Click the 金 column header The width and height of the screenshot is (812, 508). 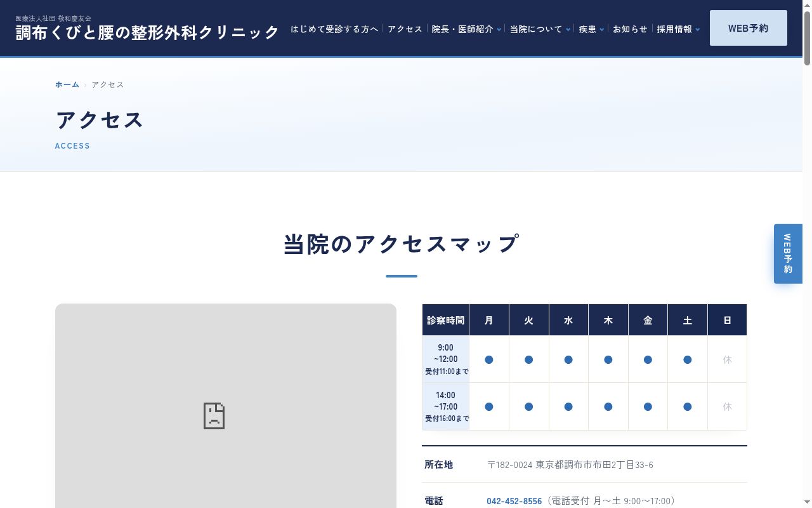(648, 320)
